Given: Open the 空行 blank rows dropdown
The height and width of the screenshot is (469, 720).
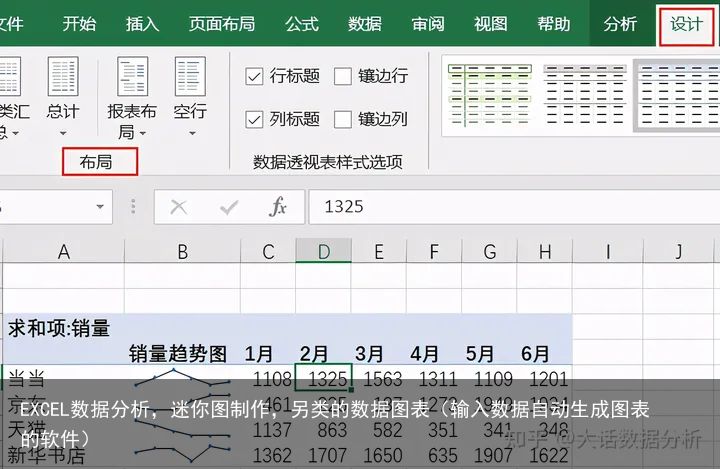Looking at the screenshot, I should [192, 133].
